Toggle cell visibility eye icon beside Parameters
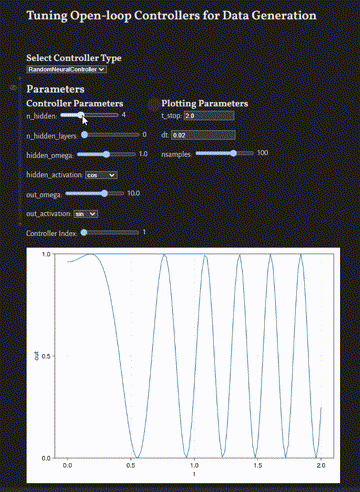360x492 pixels. point(13,88)
